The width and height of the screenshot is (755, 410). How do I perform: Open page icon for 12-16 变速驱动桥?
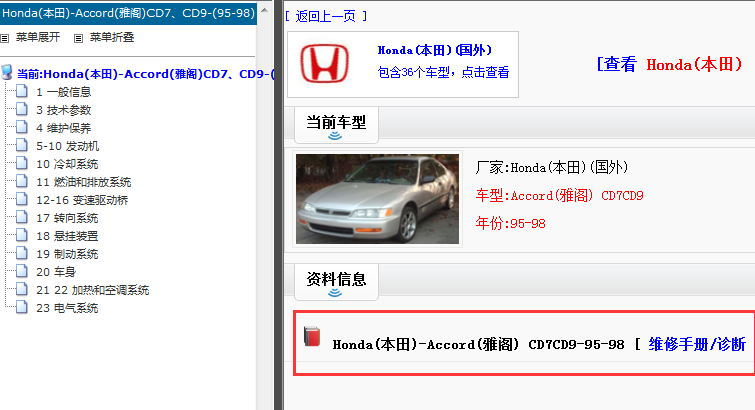(22, 199)
